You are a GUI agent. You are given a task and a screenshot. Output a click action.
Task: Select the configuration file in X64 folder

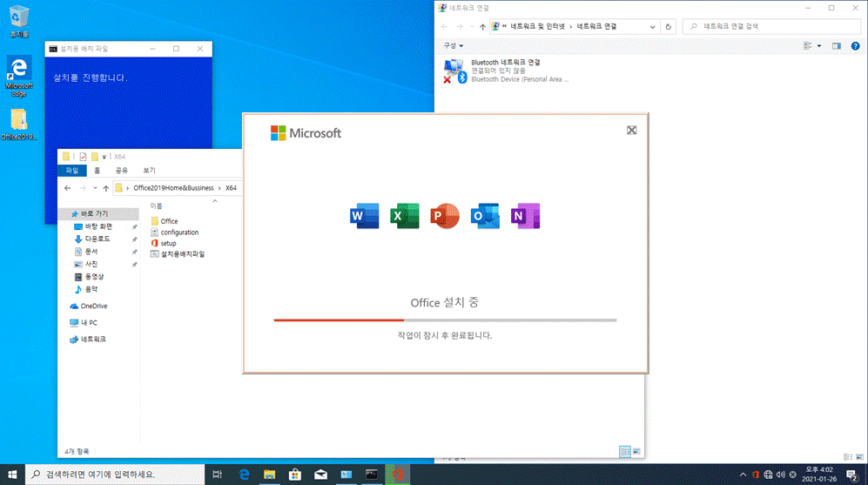click(175, 232)
